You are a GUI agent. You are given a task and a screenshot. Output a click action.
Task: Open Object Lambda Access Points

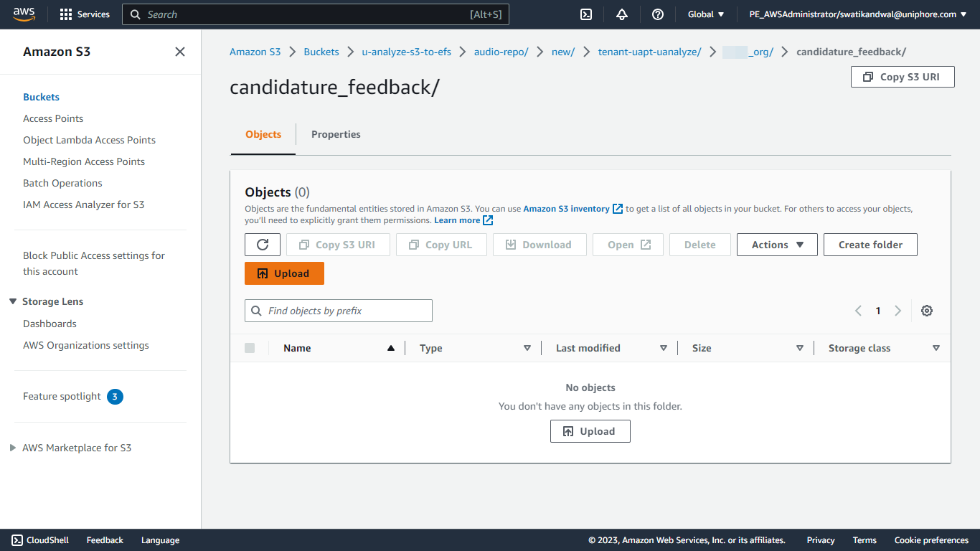[x=89, y=140]
